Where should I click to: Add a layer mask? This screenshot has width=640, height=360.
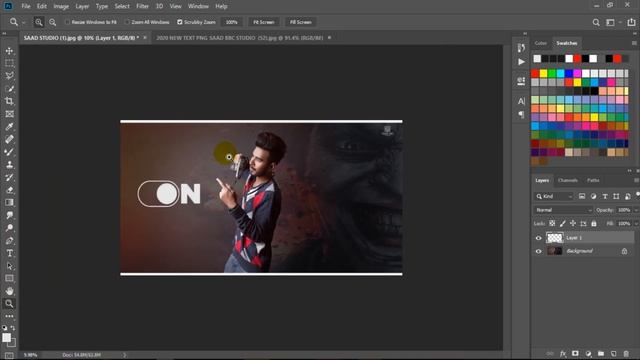tap(575, 353)
